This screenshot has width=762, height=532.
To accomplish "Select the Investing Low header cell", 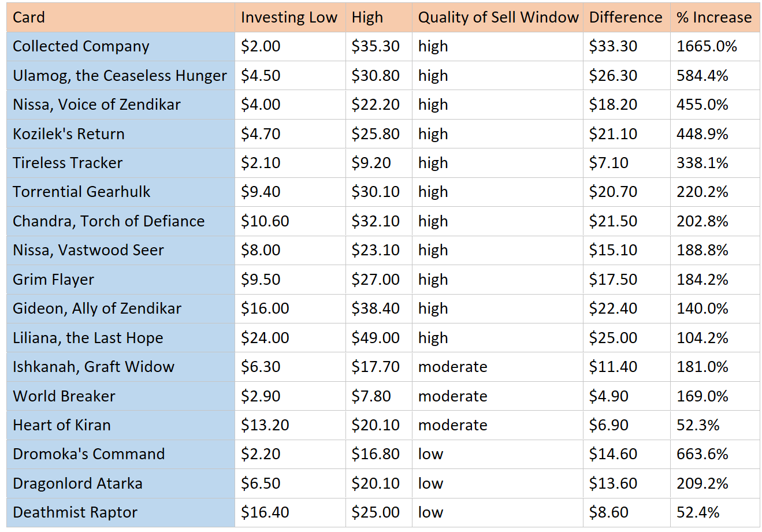I will 289,17.
